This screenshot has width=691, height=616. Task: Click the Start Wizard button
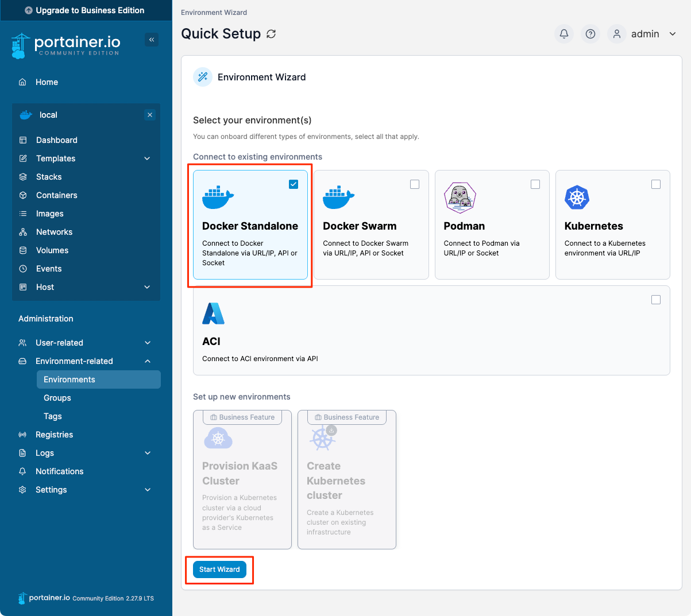pos(219,569)
